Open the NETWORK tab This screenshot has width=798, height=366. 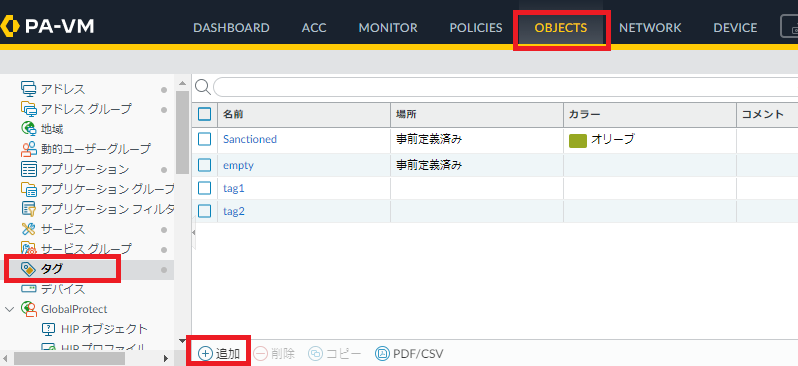click(x=650, y=27)
